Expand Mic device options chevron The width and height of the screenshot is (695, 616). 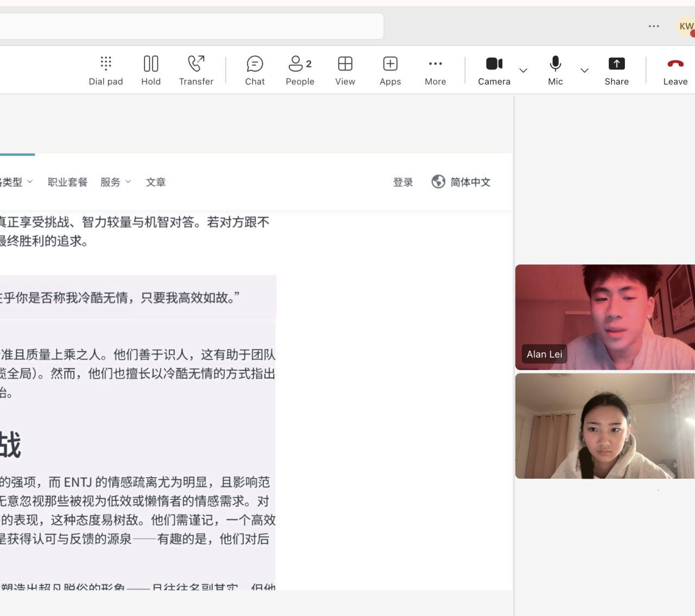(x=584, y=71)
